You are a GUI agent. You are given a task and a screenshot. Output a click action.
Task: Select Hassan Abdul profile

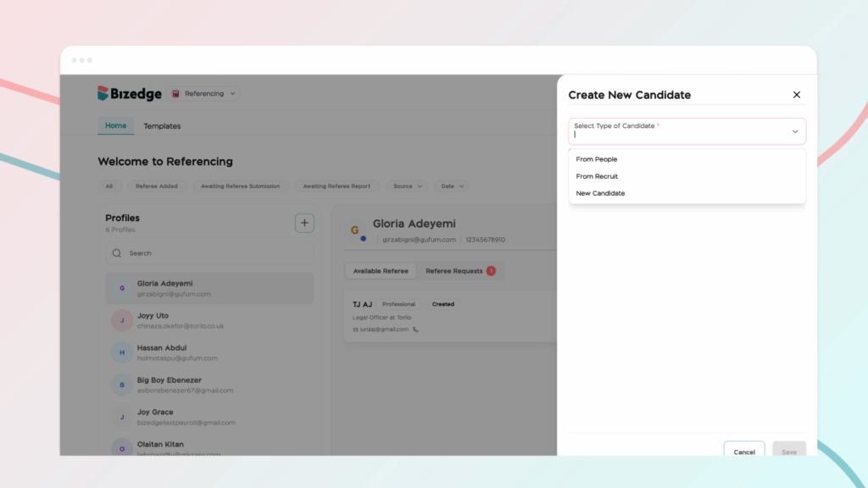click(x=209, y=352)
